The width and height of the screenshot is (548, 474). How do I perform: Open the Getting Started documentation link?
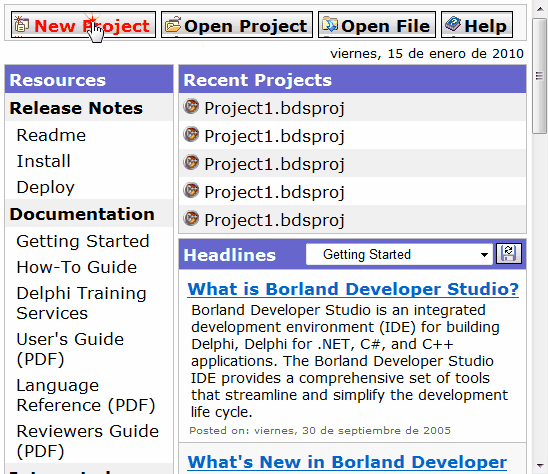[83, 241]
